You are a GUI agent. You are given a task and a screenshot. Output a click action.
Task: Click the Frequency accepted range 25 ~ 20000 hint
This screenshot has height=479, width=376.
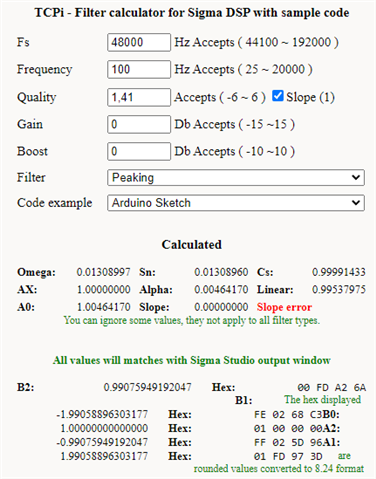point(244,69)
